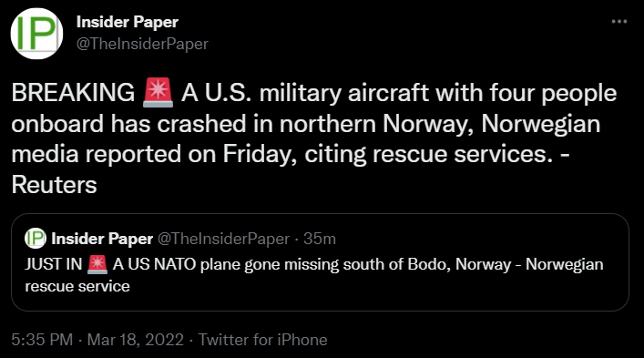Click the siren emoji after JUST IN
644x358 pixels.
click(x=97, y=264)
